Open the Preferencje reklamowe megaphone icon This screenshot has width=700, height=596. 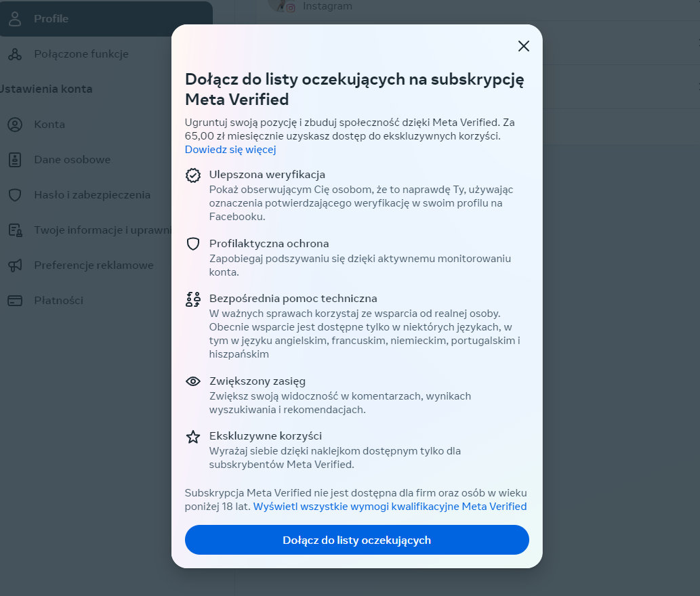click(14, 265)
